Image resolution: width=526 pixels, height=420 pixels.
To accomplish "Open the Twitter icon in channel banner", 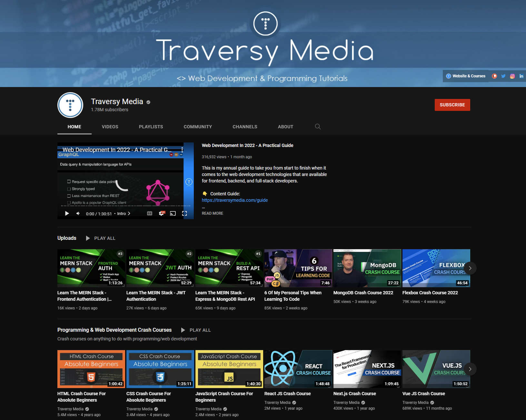I will (x=503, y=76).
